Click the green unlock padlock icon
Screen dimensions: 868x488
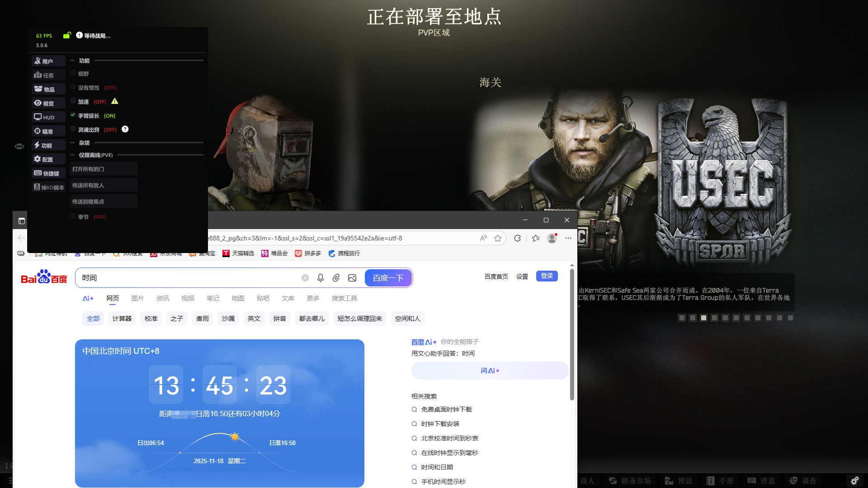(x=67, y=35)
